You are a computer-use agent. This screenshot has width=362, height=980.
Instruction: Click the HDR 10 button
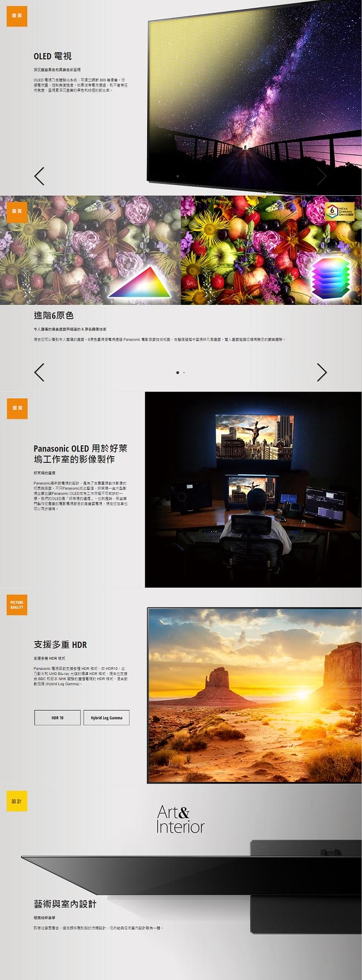tap(57, 717)
